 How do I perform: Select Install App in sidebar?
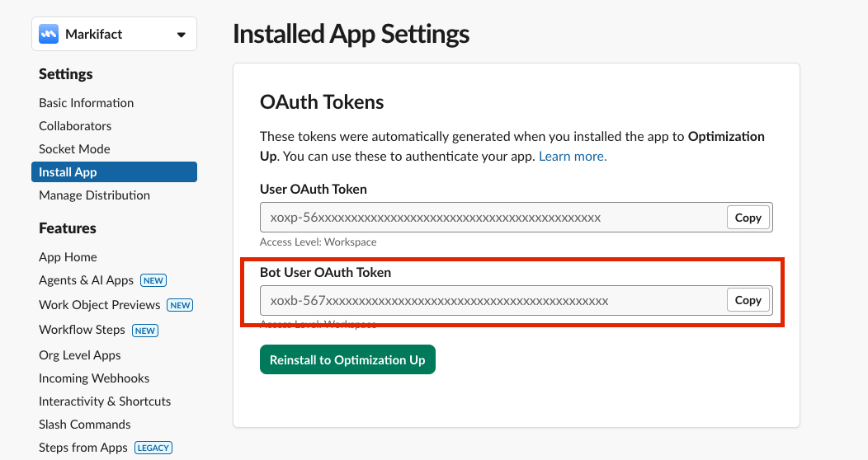click(x=114, y=172)
